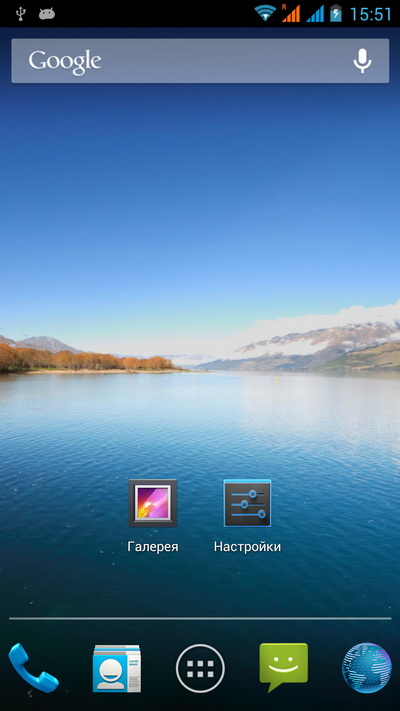Tap the charging battery icon
400x711 pixels.
(x=336, y=13)
